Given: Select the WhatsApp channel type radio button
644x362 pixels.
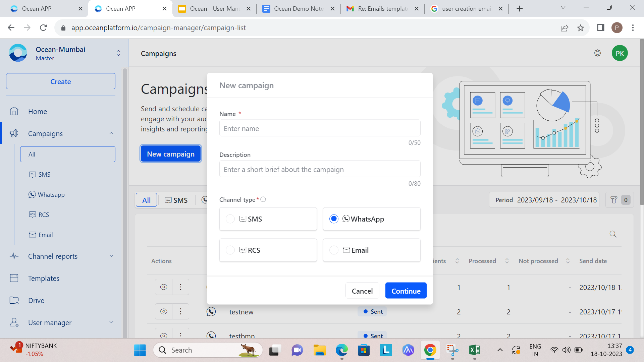Looking at the screenshot, I should [x=334, y=219].
